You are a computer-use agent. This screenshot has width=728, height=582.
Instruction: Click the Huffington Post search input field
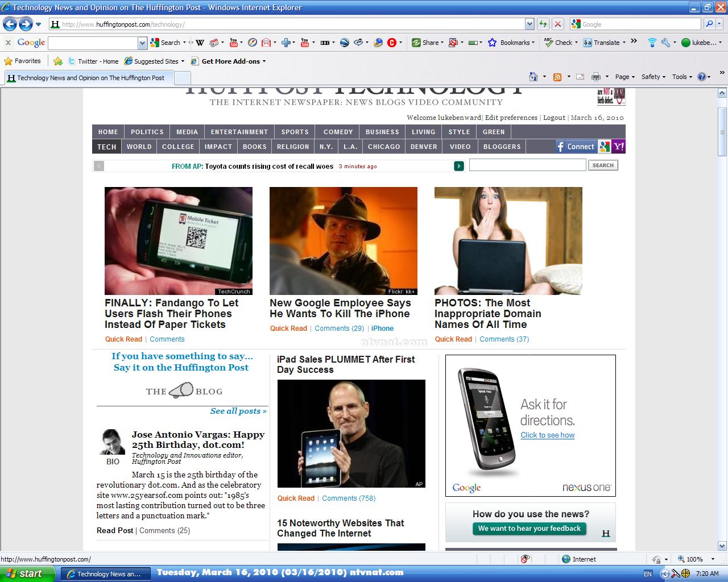(527, 165)
